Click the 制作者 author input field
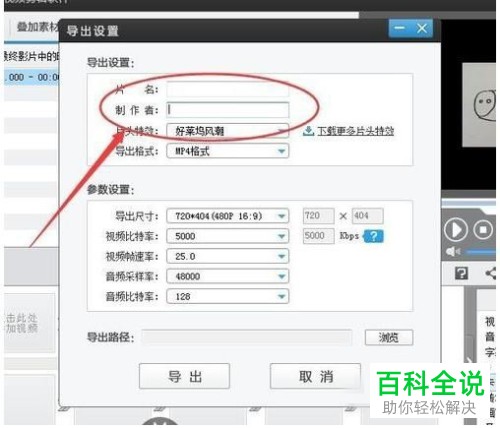The width and height of the screenshot is (500, 428). (x=228, y=110)
